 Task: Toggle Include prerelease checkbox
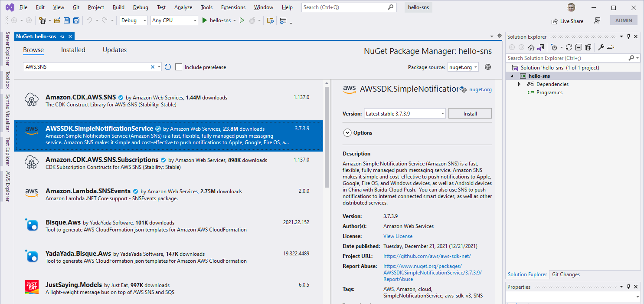[178, 67]
